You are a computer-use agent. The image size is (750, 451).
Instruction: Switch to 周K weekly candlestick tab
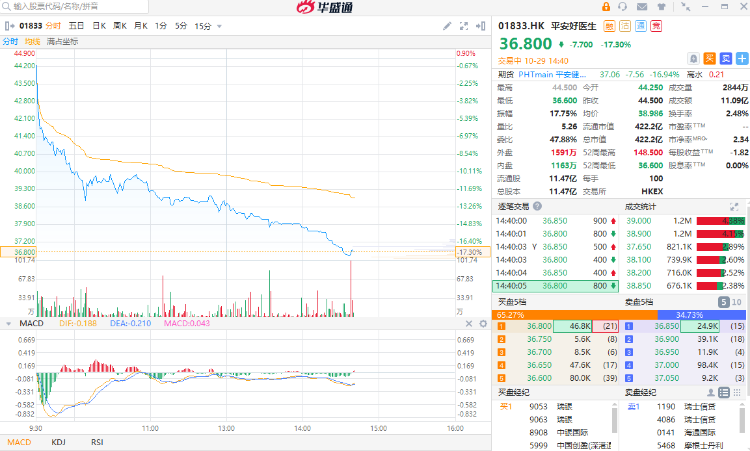(x=120, y=26)
